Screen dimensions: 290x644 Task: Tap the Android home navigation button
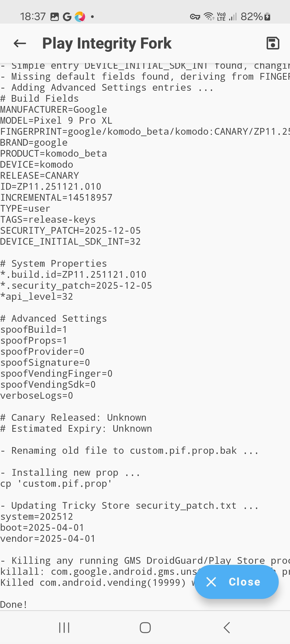145,628
